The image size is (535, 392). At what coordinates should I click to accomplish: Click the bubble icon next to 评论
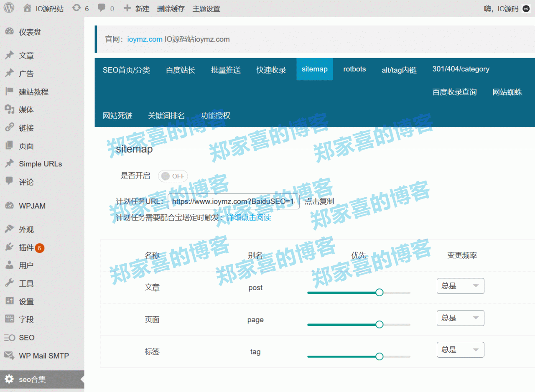pyautogui.click(x=9, y=181)
